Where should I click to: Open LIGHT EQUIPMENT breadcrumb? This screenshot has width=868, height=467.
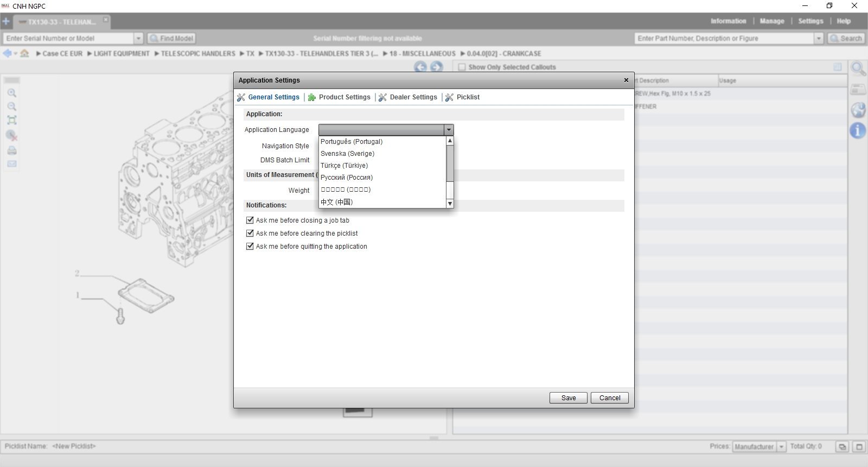(122, 54)
